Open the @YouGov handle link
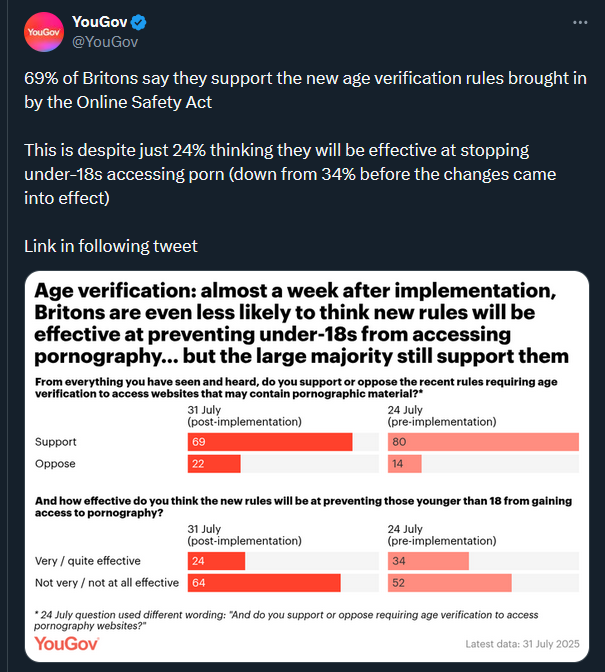 (105, 42)
